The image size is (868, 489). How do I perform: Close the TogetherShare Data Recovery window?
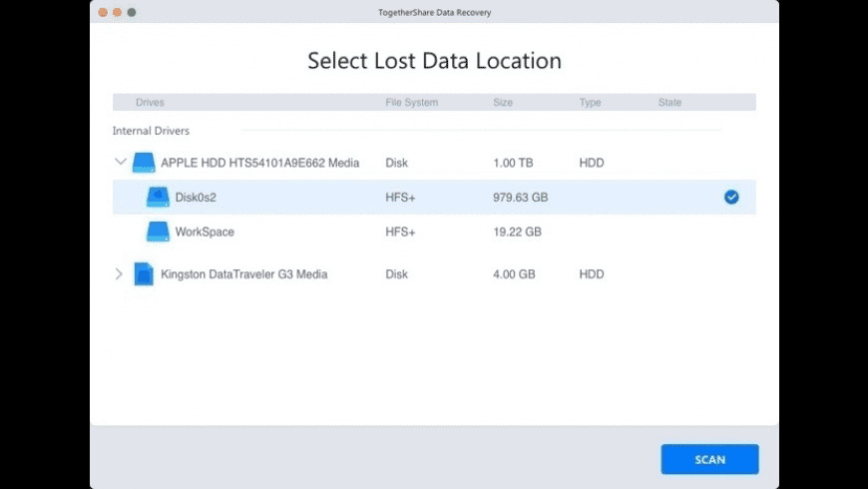102,12
